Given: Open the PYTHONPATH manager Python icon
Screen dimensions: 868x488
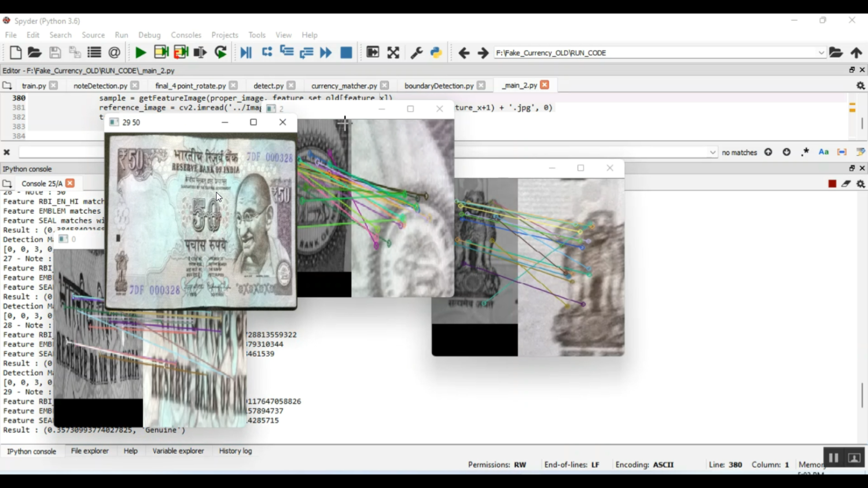Looking at the screenshot, I should tap(436, 52).
